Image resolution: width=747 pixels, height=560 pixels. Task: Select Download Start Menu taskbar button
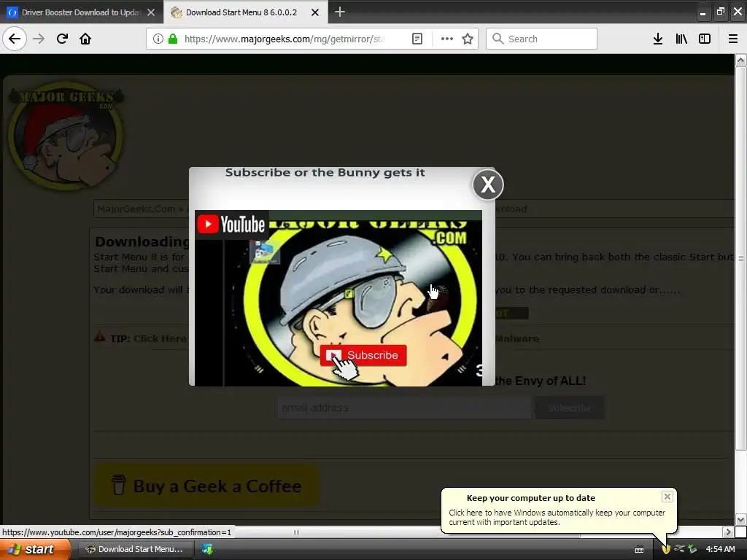coord(135,549)
